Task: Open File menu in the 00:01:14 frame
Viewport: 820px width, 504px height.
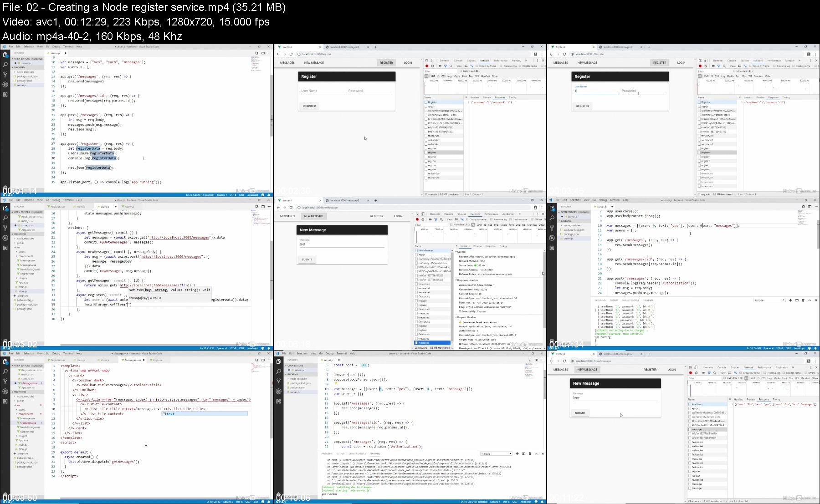Action: click(x=11, y=46)
